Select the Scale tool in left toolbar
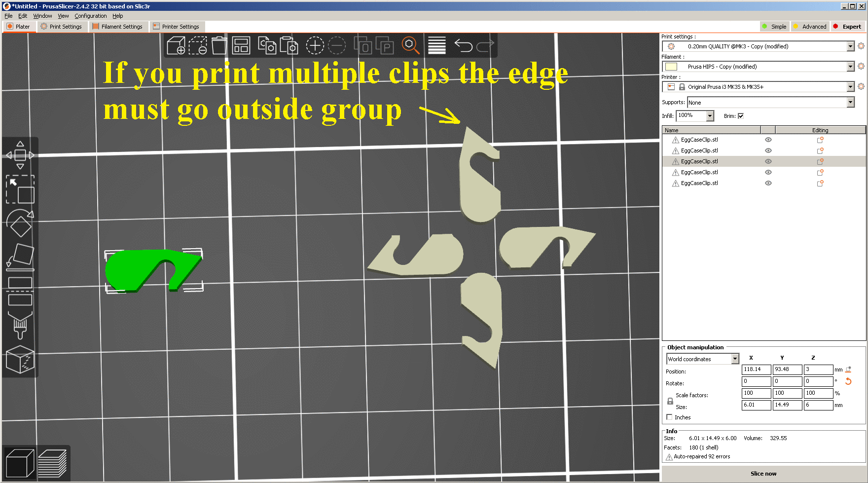The image size is (868, 483). [20, 189]
